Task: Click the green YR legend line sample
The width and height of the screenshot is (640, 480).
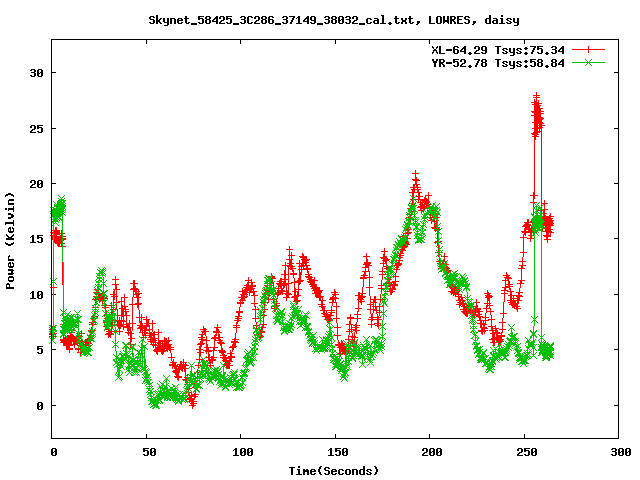Action: pyautogui.click(x=588, y=63)
